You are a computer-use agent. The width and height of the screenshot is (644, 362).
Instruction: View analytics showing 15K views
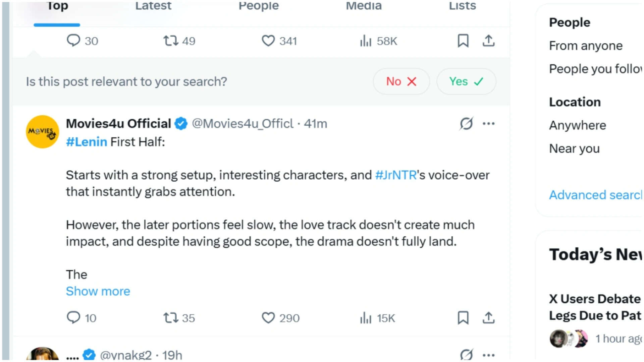(377, 318)
